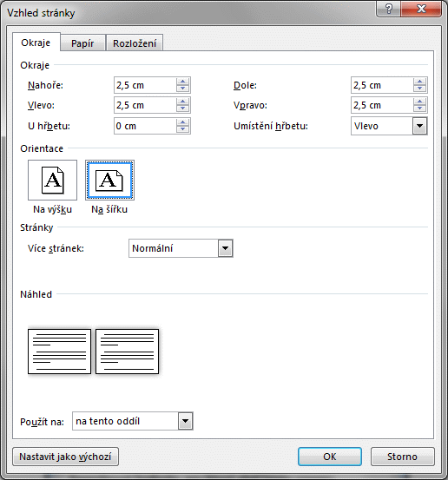
Task: Increase the U hřbetu gutter value
Action: [x=183, y=122]
